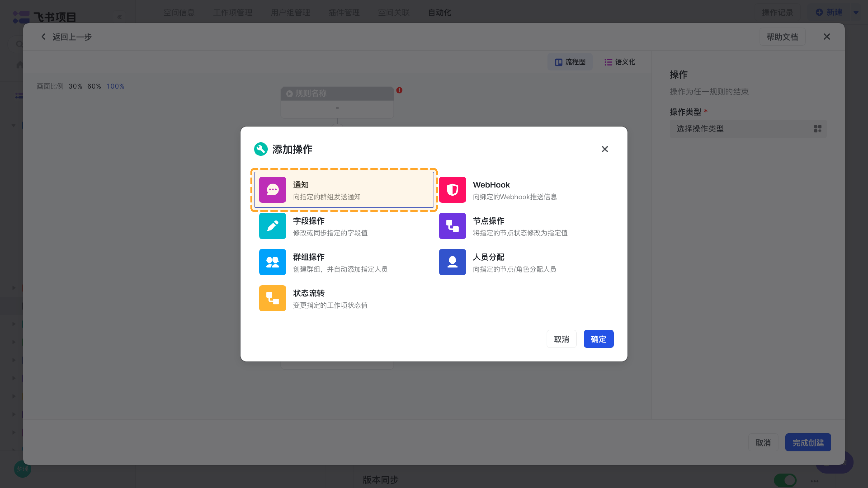Pick the 状态流转 status flow icon
This screenshot has width=868, height=488.
(272, 298)
